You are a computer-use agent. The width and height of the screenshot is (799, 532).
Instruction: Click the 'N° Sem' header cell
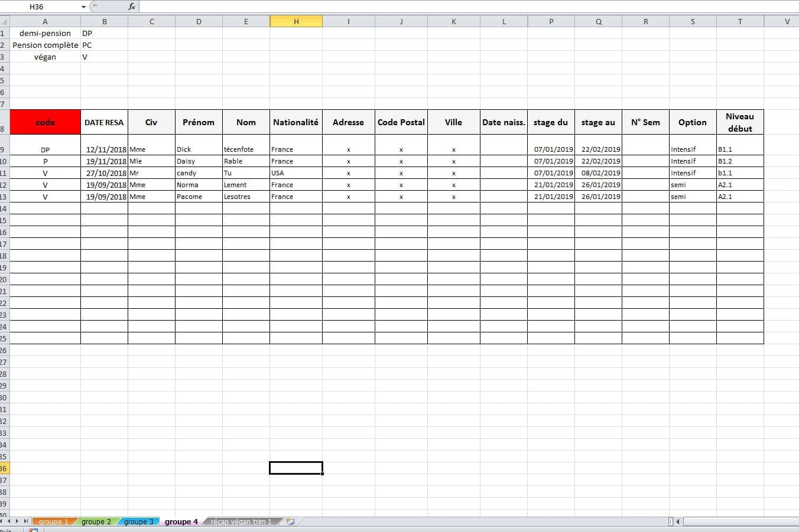coord(645,122)
